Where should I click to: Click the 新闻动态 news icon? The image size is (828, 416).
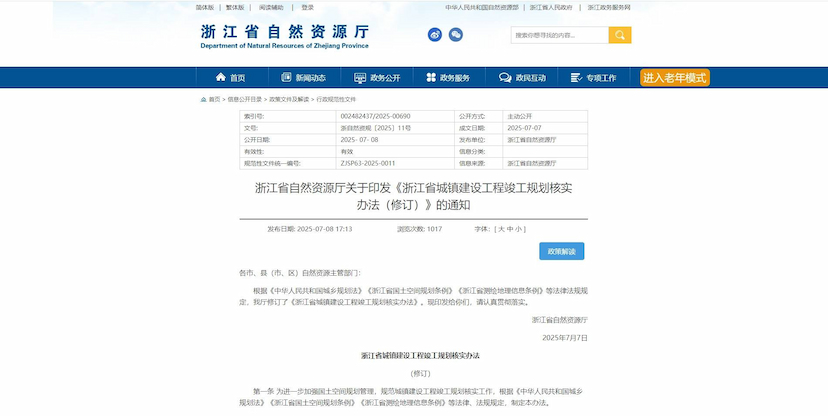tap(286, 78)
